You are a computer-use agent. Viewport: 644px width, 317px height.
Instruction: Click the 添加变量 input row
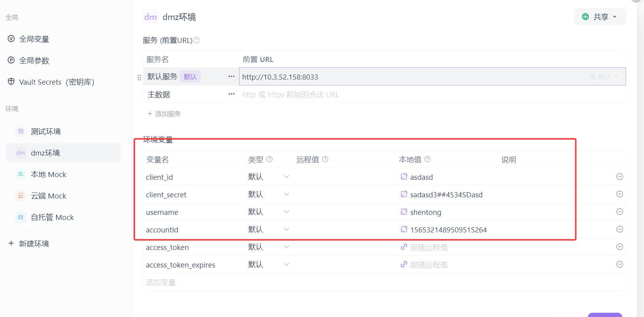(x=384, y=282)
